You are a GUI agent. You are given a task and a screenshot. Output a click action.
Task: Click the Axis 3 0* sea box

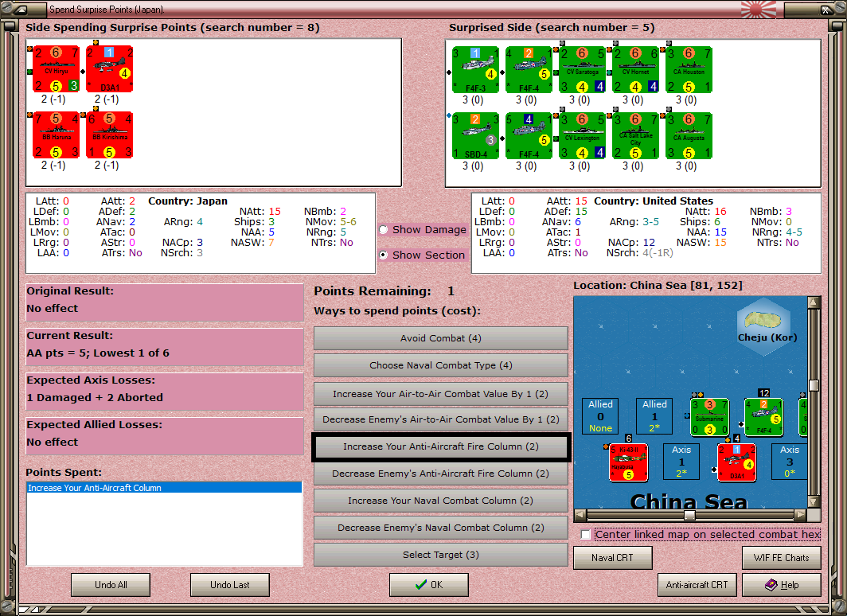pyautogui.click(x=790, y=462)
